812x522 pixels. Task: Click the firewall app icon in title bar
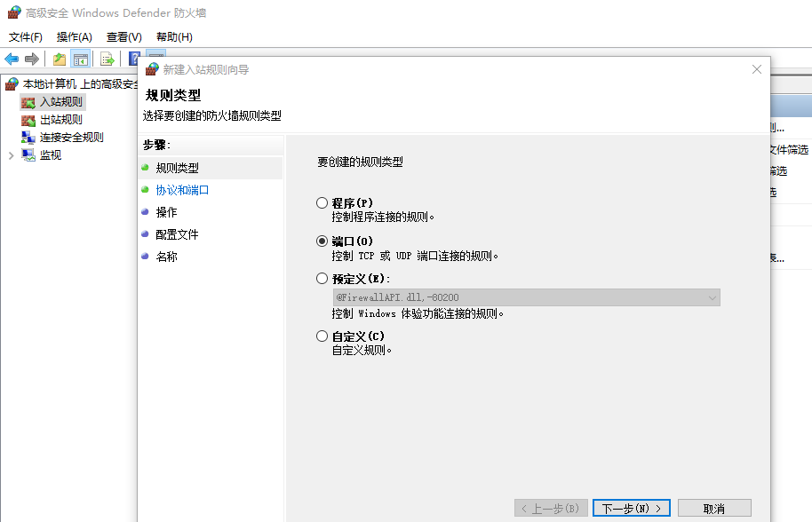click(14, 12)
